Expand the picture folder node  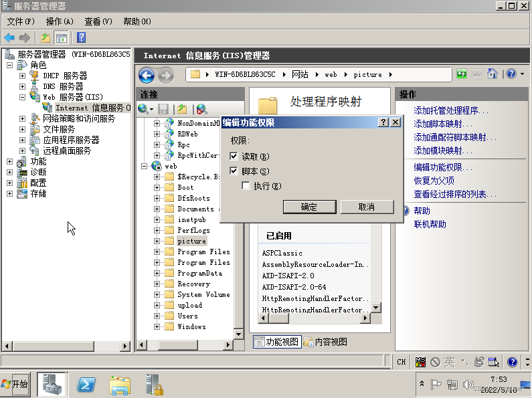tap(157, 241)
